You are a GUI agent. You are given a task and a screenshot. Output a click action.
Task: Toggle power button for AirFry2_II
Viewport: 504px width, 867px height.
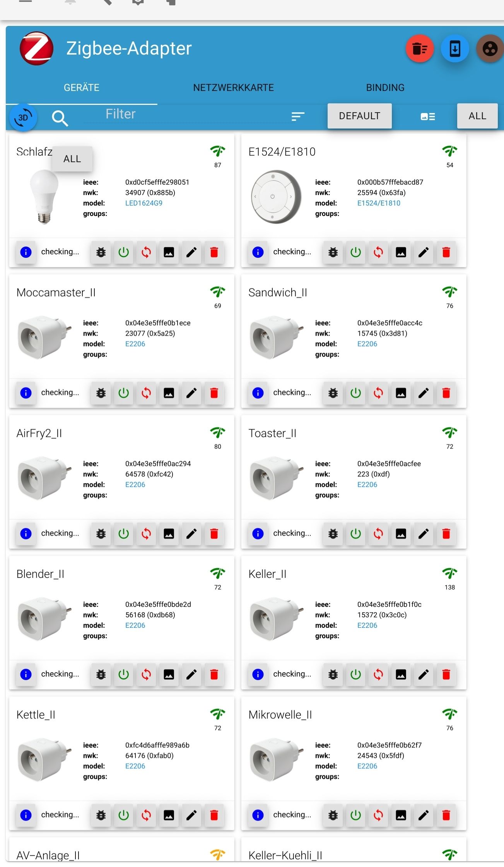[x=123, y=534]
